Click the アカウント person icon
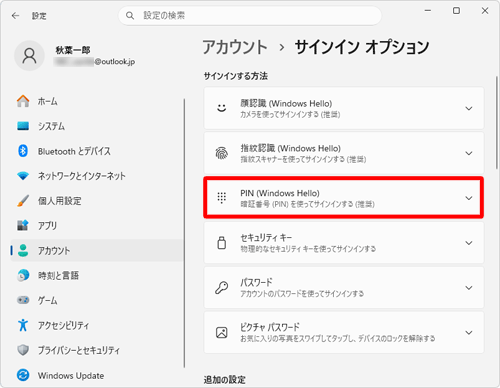500x388 pixels. pyautogui.click(x=23, y=250)
